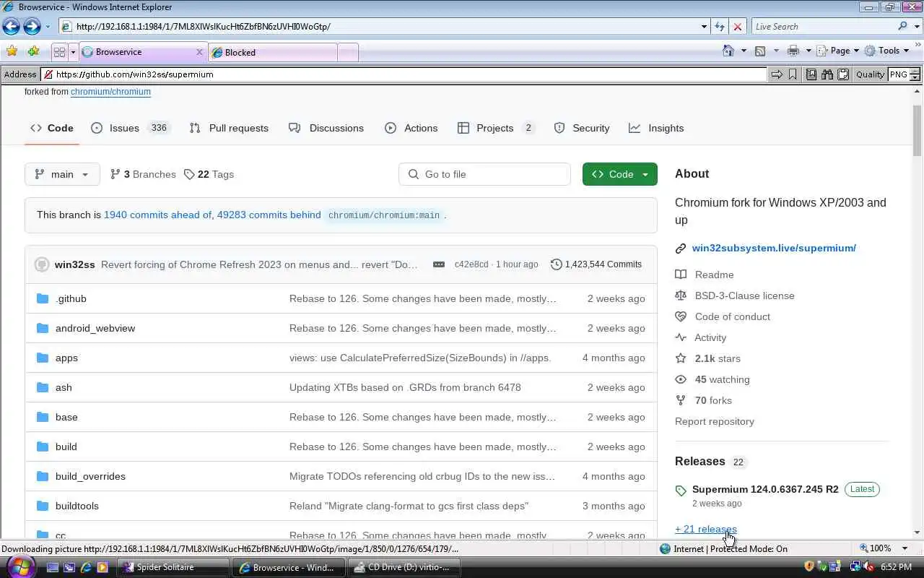View the 3 Branches link
Image resolution: width=924 pixels, height=578 pixels.
[x=143, y=174]
